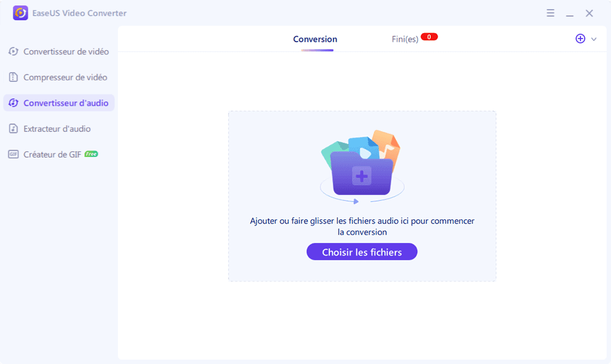
Task: Toggle highlight on Convertisseur d'audio entry
Action: coord(59,103)
